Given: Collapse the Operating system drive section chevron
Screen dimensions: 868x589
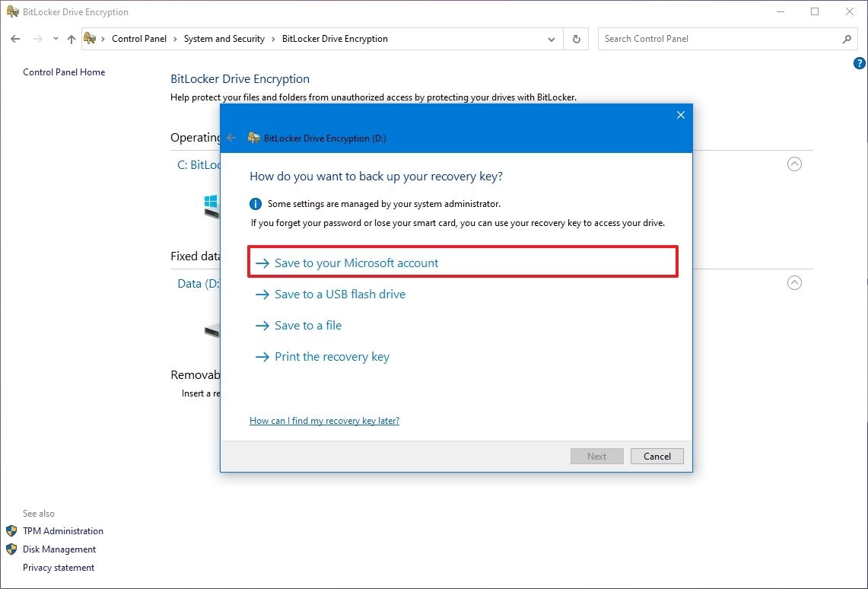Looking at the screenshot, I should [x=794, y=164].
